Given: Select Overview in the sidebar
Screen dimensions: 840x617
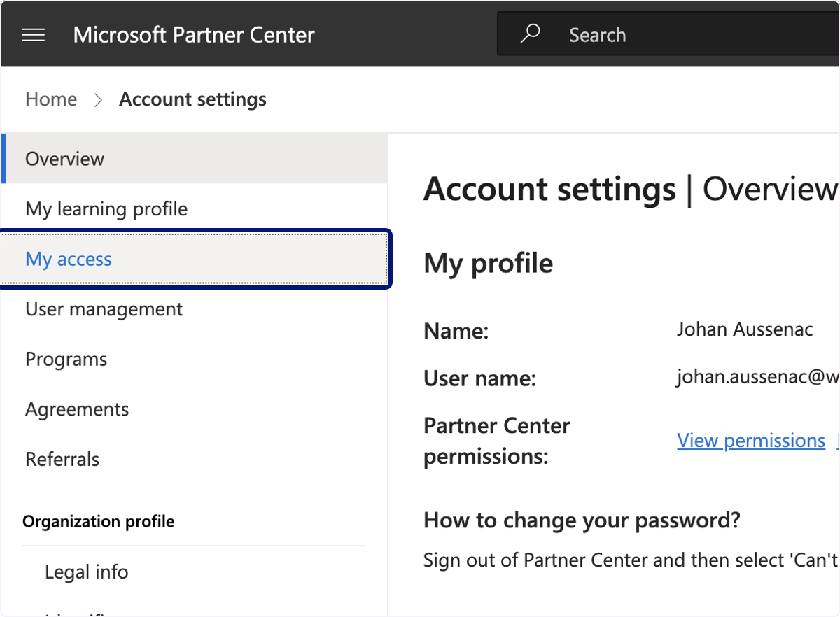Looking at the screenshot, I should [x=195, y=159].
